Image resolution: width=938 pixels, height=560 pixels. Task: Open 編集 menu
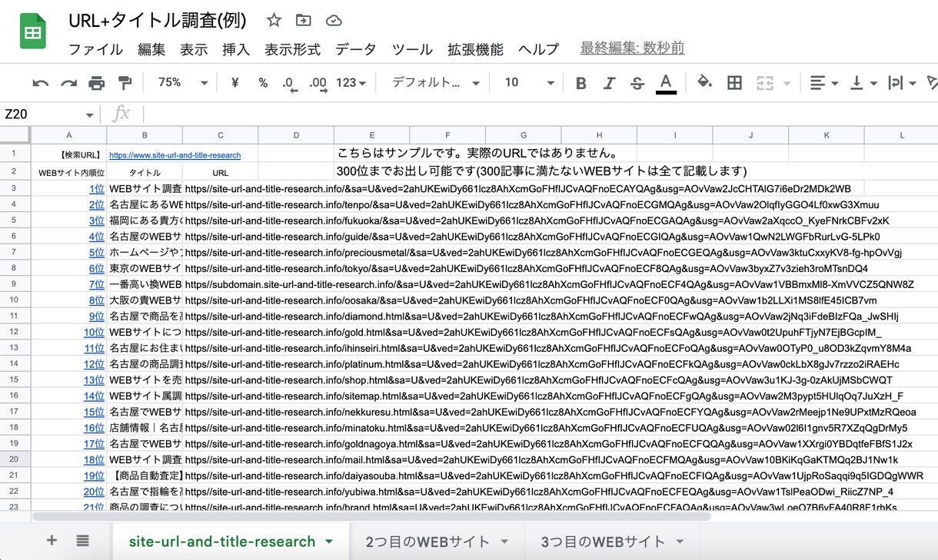[151, 49]
